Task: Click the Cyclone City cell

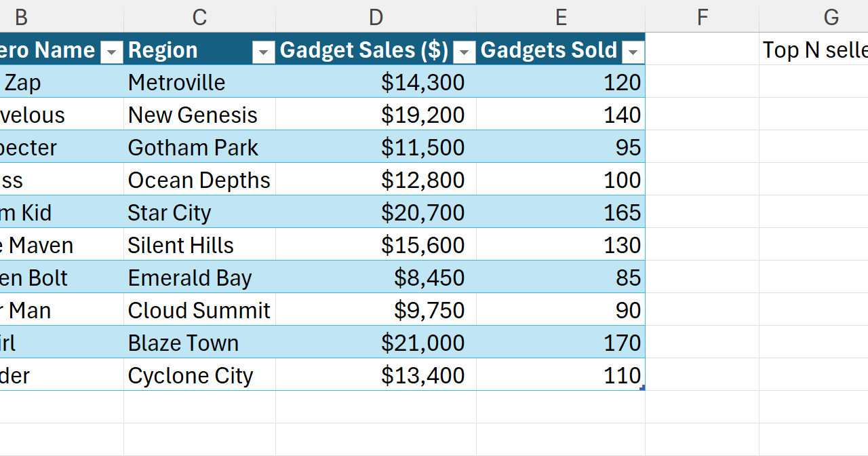Action: pos(199,375)
